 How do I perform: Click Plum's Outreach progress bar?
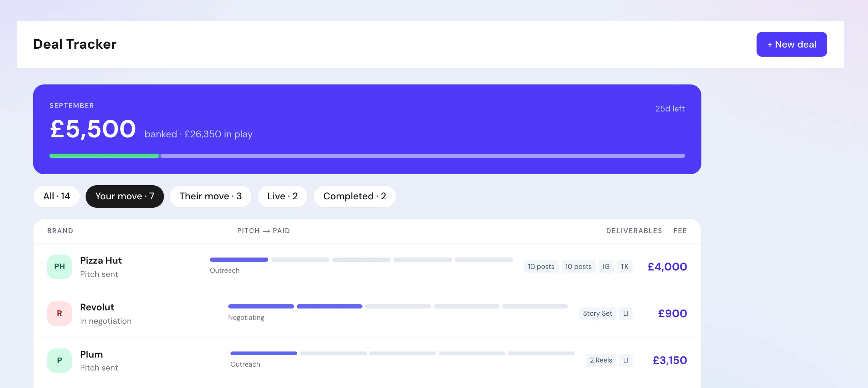402,353
